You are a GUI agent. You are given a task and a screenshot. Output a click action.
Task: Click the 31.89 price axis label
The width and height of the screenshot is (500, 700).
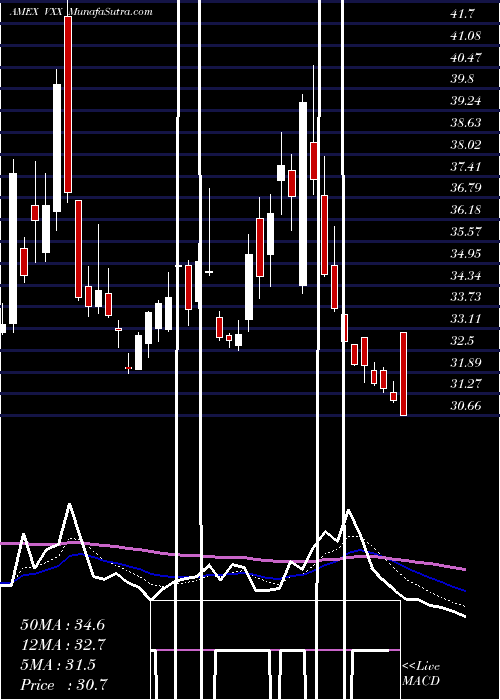pos(466,362)
